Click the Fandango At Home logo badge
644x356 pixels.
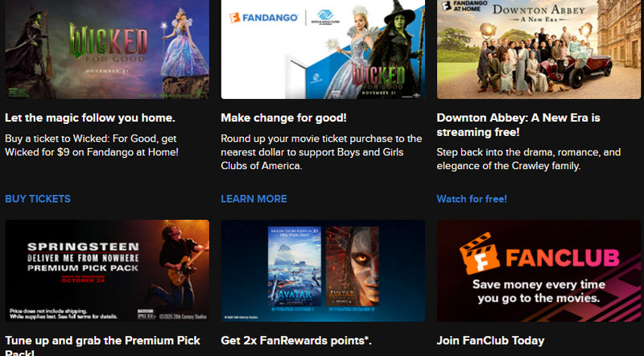[x=464, y=6]
